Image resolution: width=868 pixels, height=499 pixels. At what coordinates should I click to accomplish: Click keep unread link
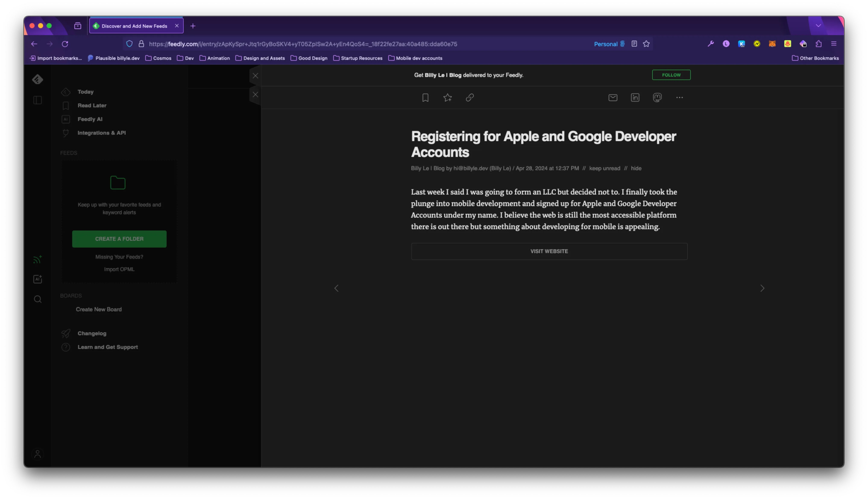pyautogui.click(x=605, y=168)
